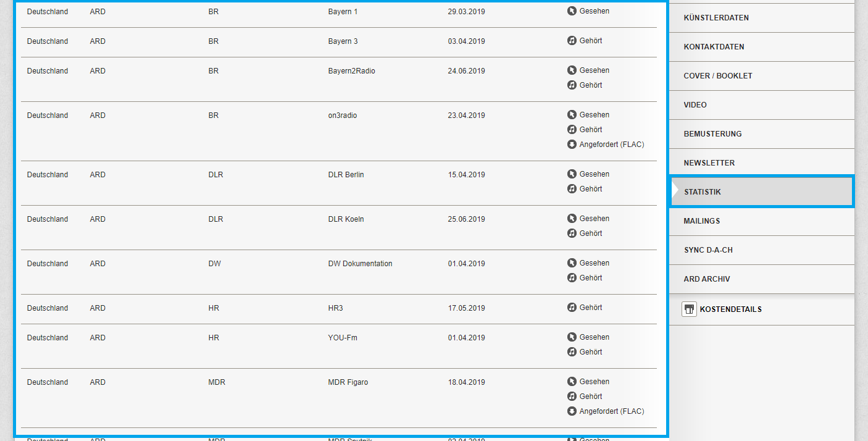Click the HR cell in the HR3 row
The height and width of the screenshot is (441, 868).
214,308
